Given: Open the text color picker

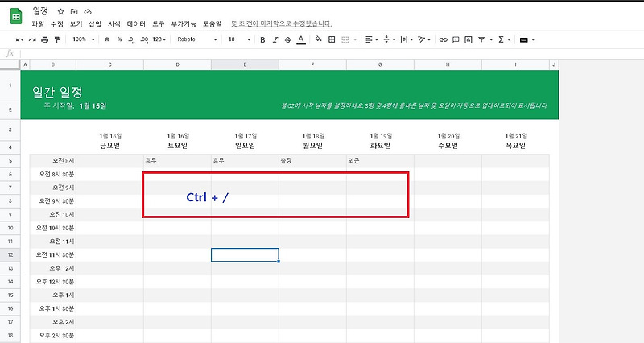Looking at the screenshot, I should pos(301,39).
